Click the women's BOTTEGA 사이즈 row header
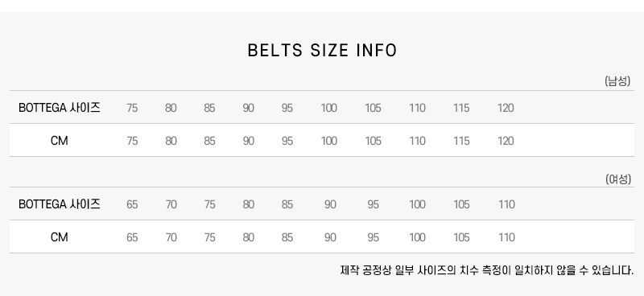Image resolution: width=644 pixels, height=296 pixels. 59,204
